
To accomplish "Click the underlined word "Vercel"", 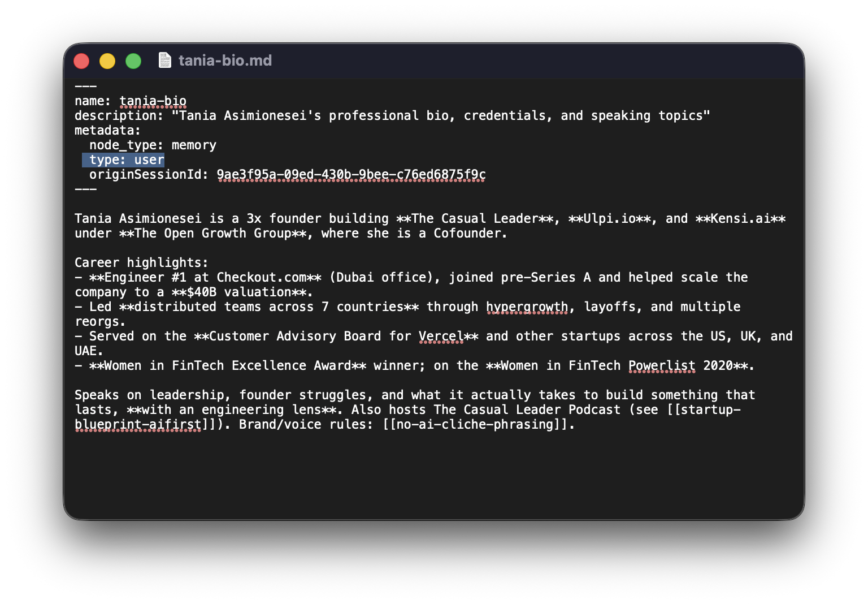I will [x=441, y=336].
